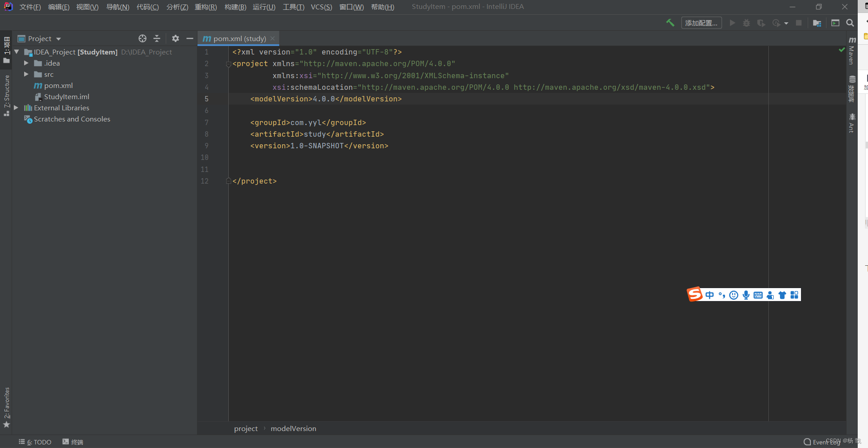The image size is (868, 448).
Task: Click the green inspection checkmark in editor
Action: 842,50
